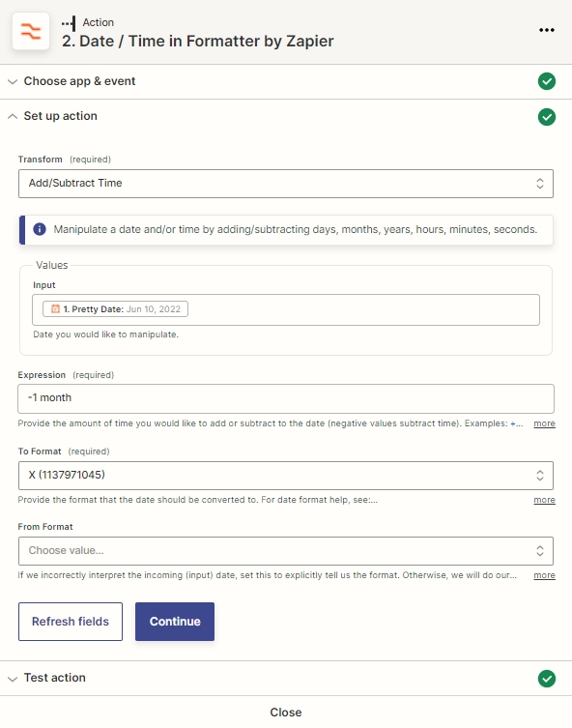
Task: Click the Choose app & event green checkmark
Action: (547, 81)
